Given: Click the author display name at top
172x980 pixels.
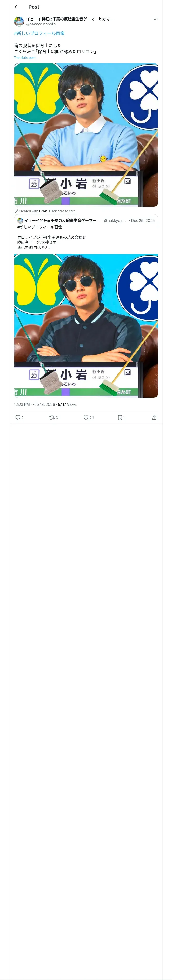Looking at the screenshot, I should pos(70,19).
